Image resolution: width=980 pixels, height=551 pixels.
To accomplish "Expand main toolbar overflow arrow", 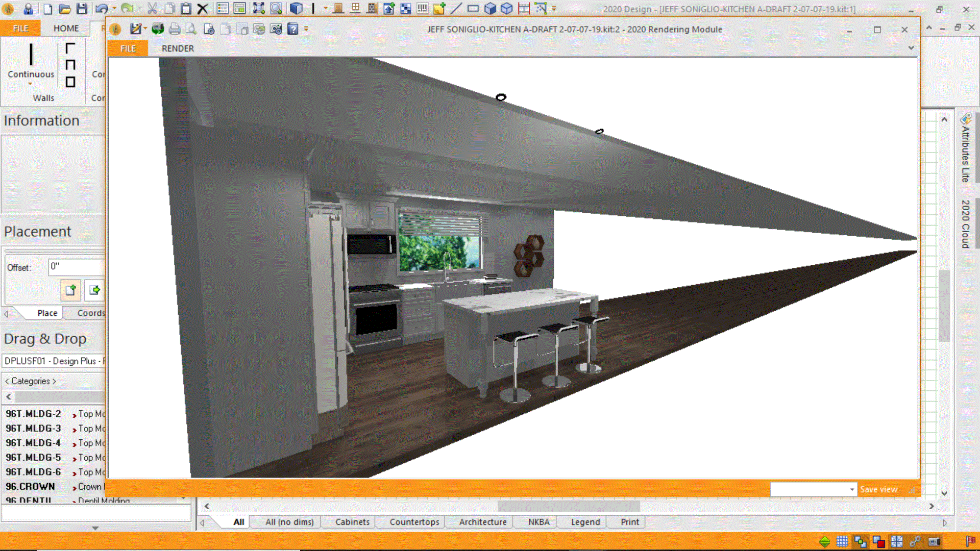I will [x=554, y=9].
